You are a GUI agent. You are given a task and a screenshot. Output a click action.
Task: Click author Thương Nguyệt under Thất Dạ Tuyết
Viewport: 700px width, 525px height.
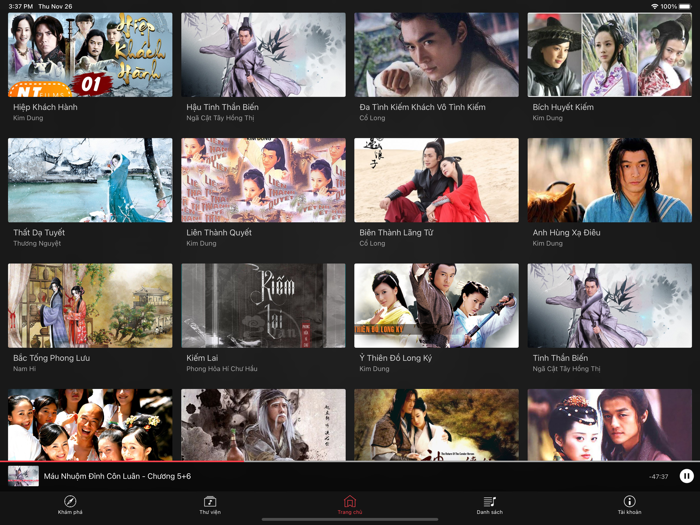[x=37, y=244]
